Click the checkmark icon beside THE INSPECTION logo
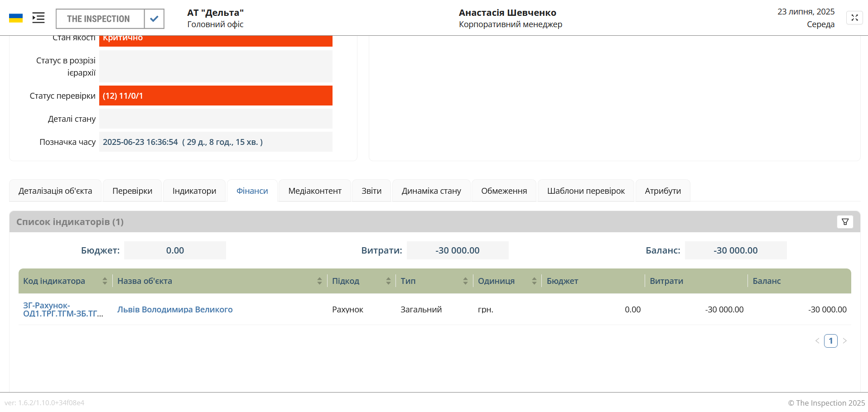This screenshot has width=868, height=412. coord(154,19)
